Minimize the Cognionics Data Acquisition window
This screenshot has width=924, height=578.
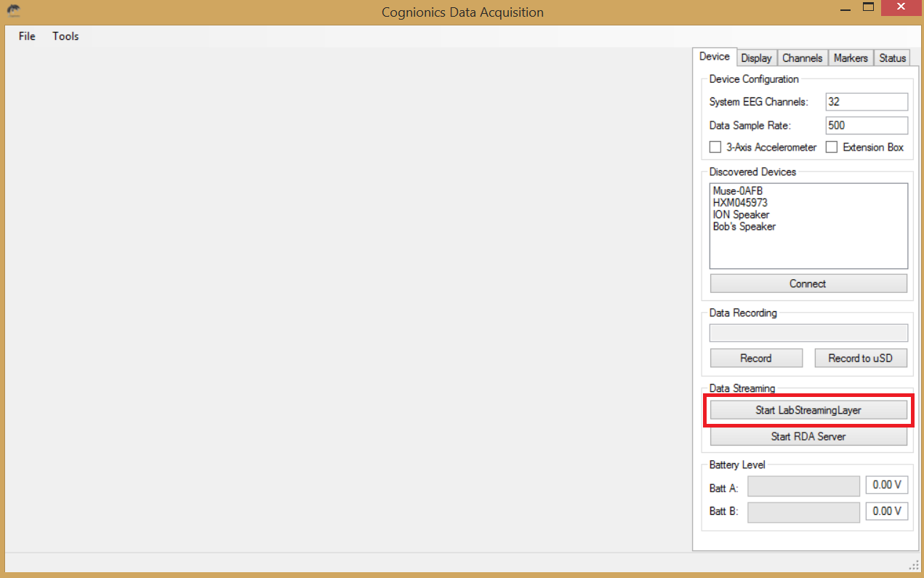[x=845, y=9]
